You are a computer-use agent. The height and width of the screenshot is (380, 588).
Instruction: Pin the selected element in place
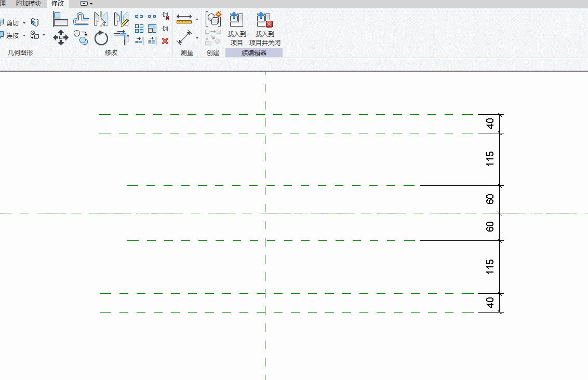coord(165,29)
